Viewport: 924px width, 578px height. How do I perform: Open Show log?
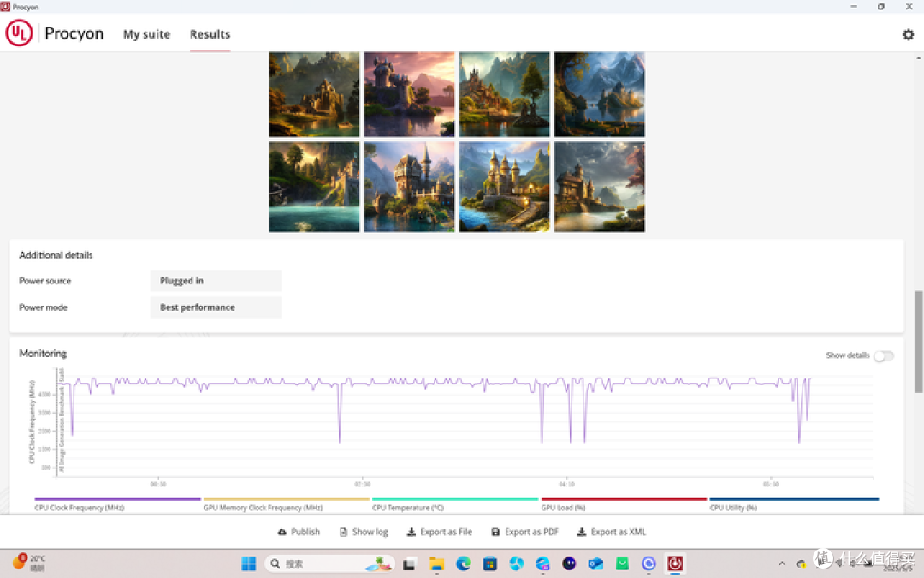click(364, 532)
